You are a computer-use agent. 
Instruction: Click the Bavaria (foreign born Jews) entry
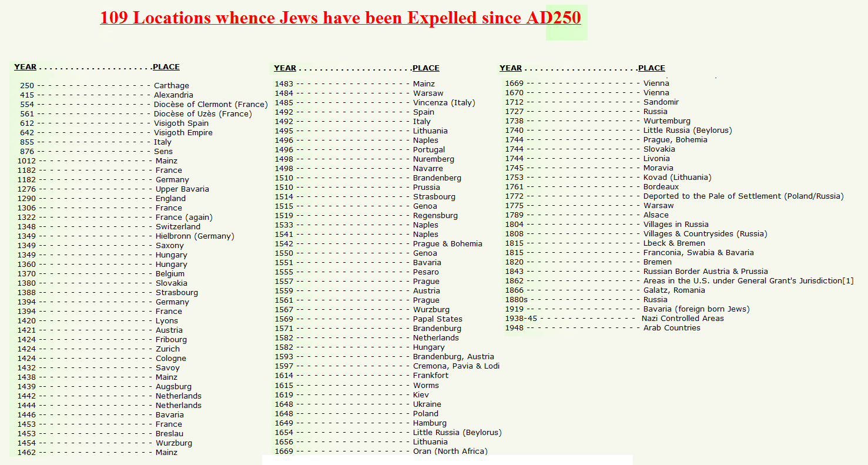click(x=696, y=309)
